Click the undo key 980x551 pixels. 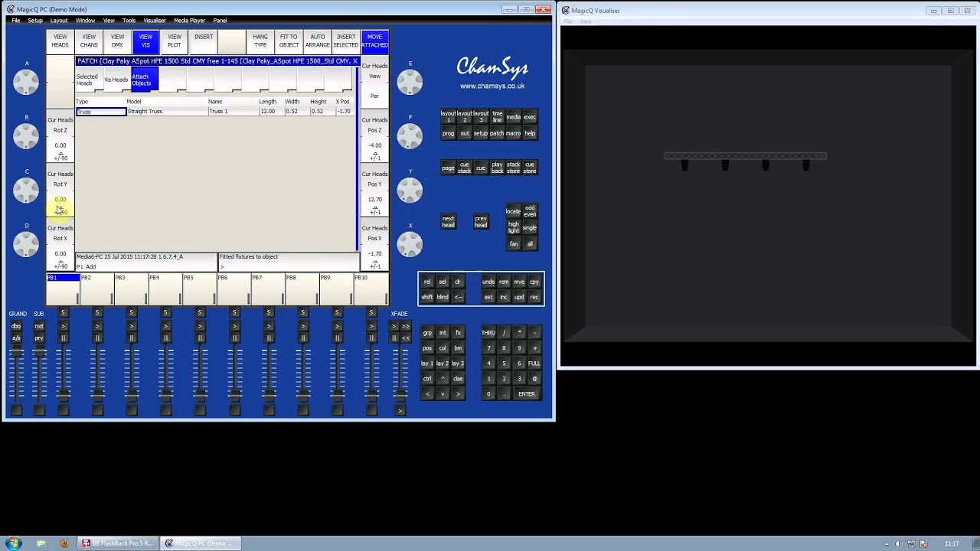[488, 282]
